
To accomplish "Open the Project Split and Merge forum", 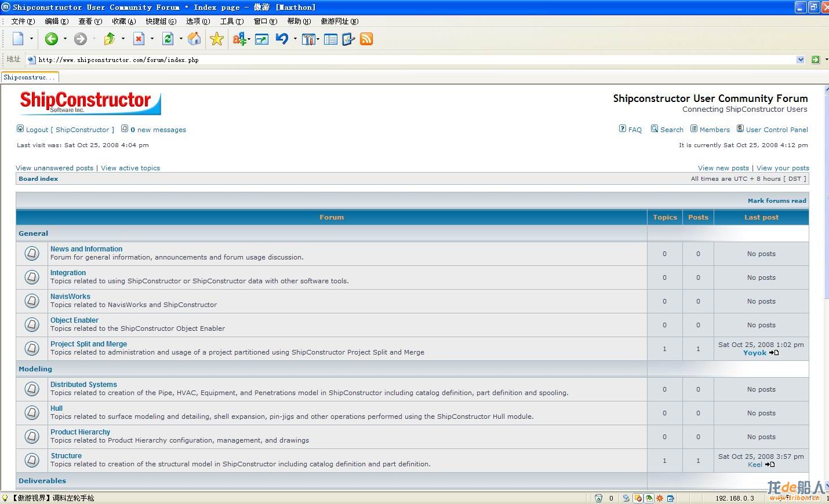I will click(89, 344).
